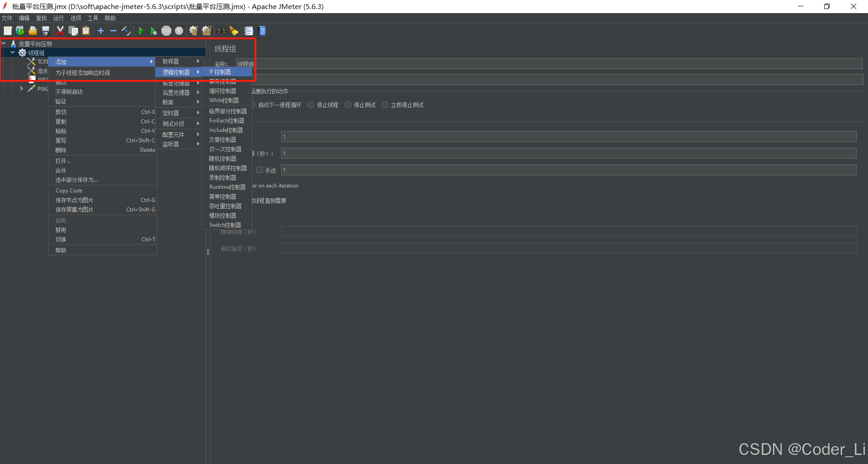Select the 立即停止测试 radio button
This screenshot has height=464, width=868.
385,105
